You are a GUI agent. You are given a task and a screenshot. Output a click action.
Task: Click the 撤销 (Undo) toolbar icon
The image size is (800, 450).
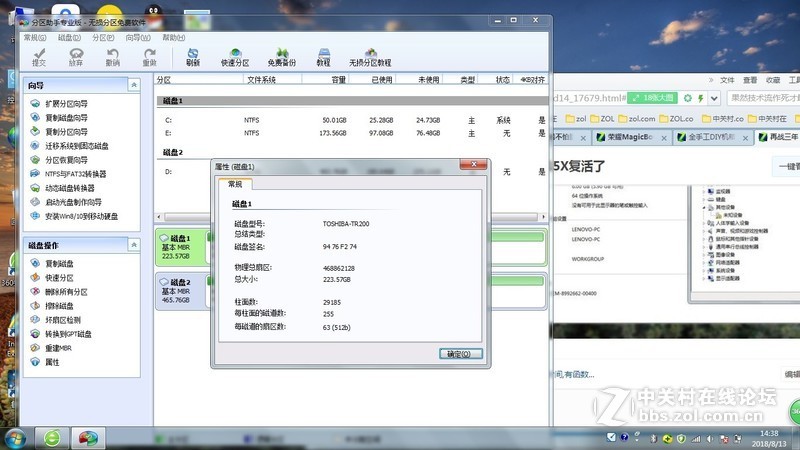[113, 57]
